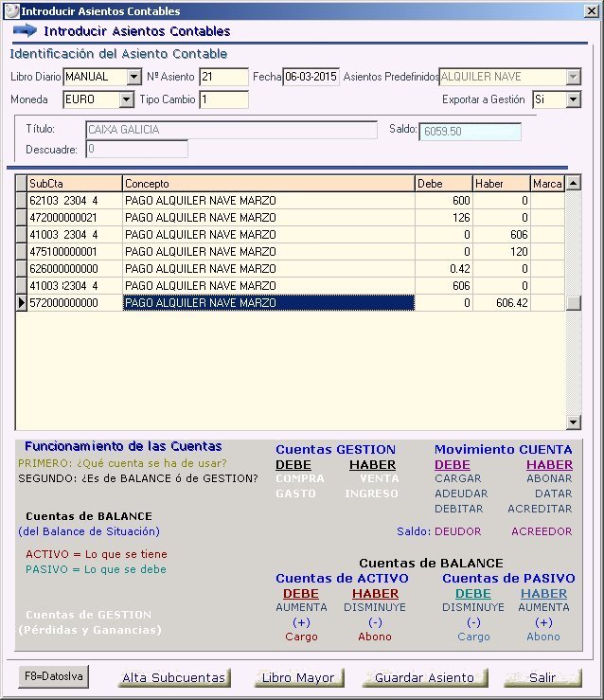Click the highlighted Concepto cell of row 572000000000
Viewport: 604px width, 700px height.
tap(269, 303)
